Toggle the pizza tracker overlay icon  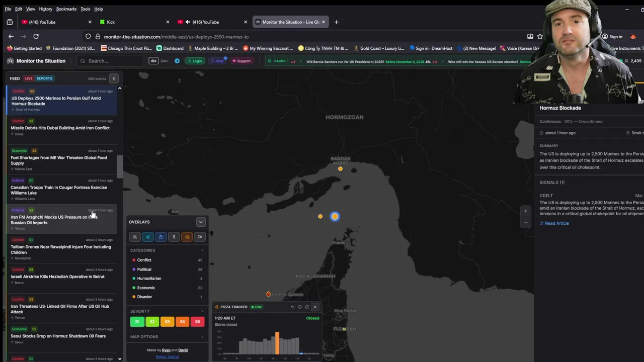pyautogui.click(x=187, y=237)
